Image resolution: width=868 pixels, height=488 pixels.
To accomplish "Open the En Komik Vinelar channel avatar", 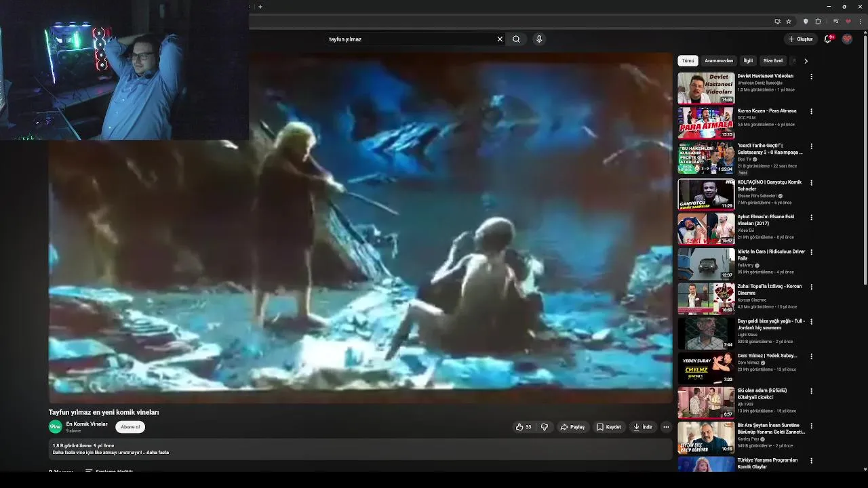I will click(56, 427).
